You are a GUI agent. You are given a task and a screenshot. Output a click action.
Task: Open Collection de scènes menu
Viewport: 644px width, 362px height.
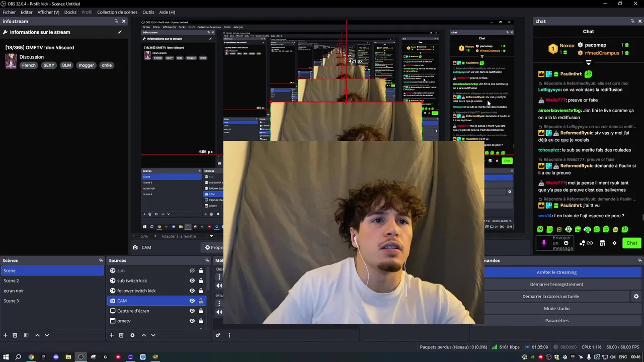(x=117, y=12)
